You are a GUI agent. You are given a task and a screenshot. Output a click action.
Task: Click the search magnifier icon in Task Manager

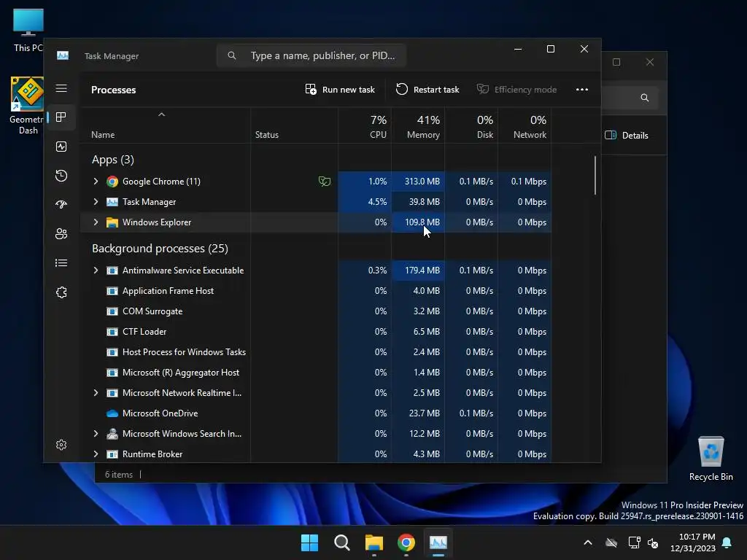(x=231, y=55)
